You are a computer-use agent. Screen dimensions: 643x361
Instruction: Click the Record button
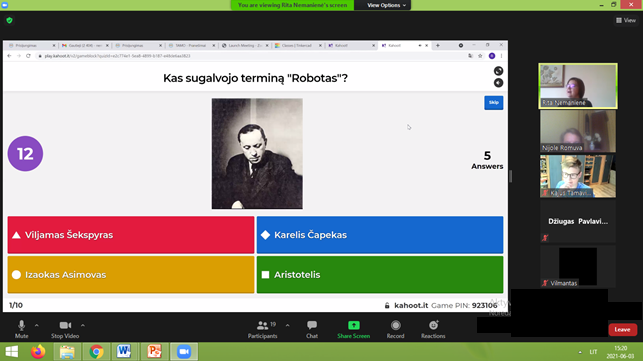395,329
